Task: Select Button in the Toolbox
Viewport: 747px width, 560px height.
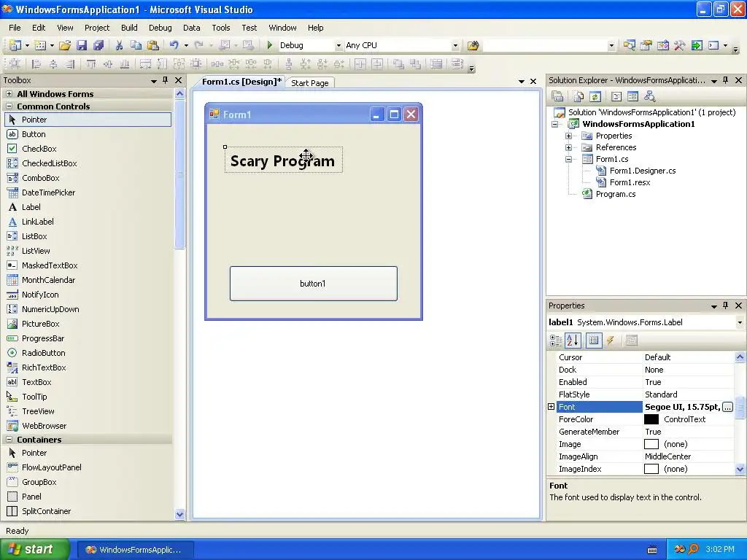Action: [34, 134]
